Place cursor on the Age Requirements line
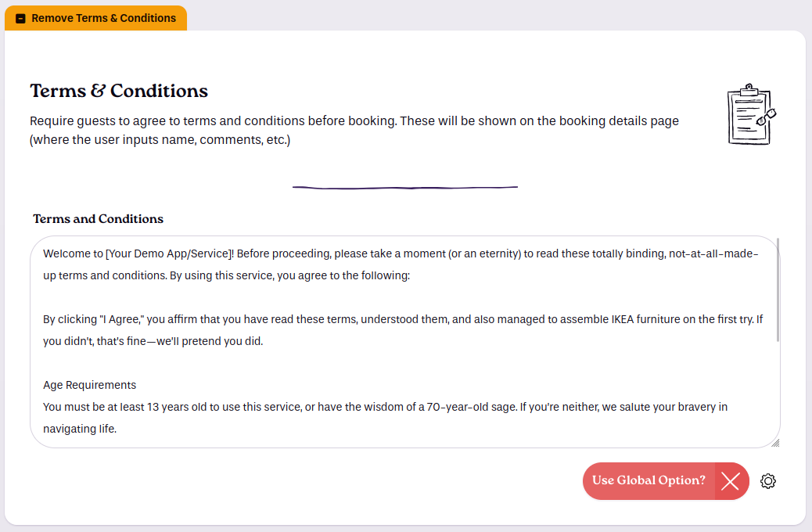The height and width of the screenshot is (532, 812). click(x=90, y=385)
